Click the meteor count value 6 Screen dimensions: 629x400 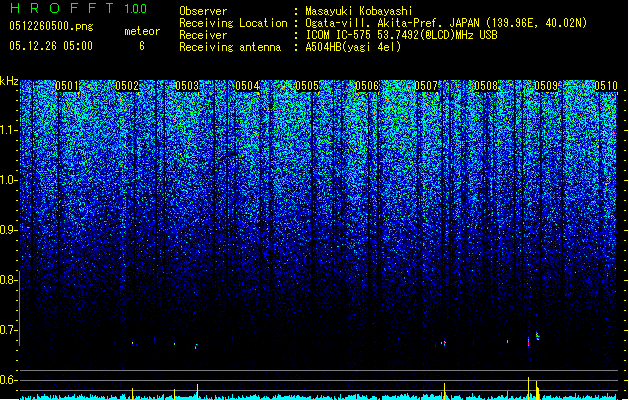coord(142,46)
